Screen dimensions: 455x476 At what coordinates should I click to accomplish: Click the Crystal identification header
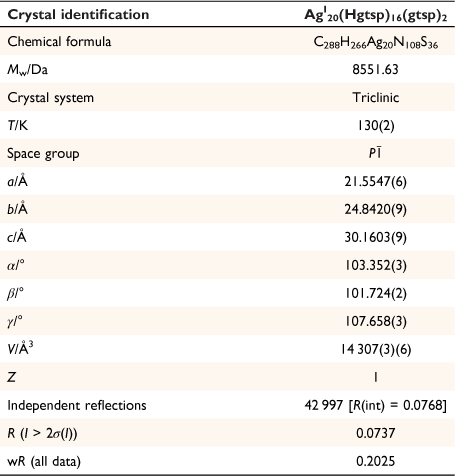point(78,15)
